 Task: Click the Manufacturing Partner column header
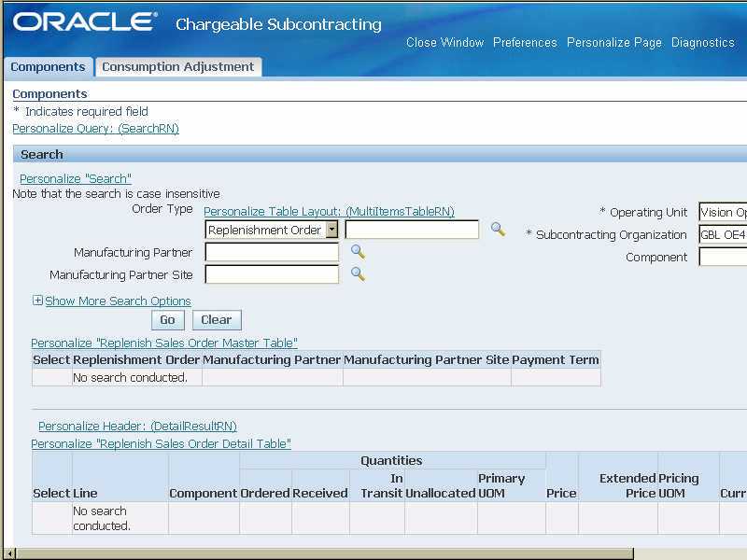272,360
